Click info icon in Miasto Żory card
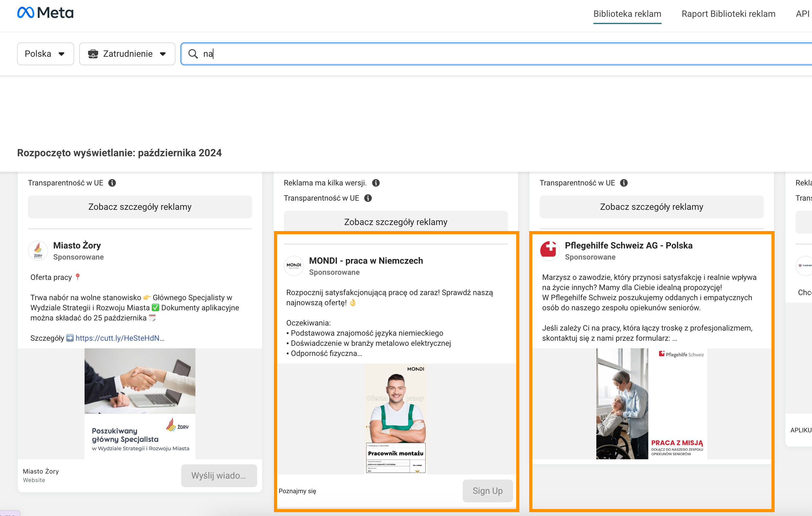Screen dimensions: 812x516 point(112,183)
